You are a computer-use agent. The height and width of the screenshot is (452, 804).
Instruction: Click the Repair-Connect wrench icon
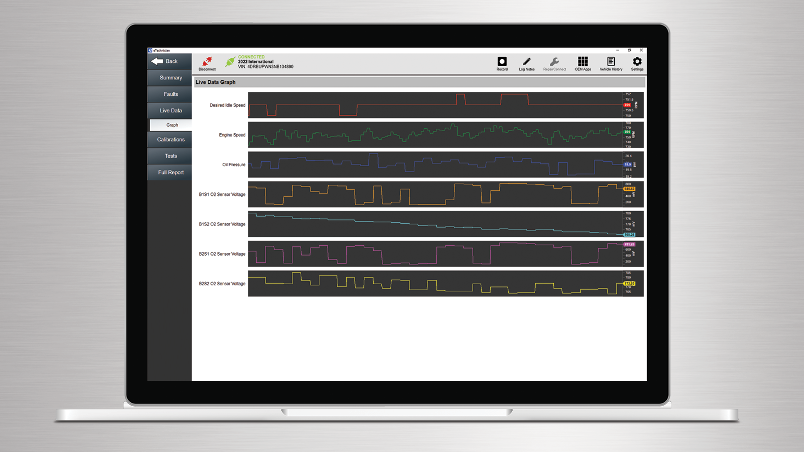point(555,62)
